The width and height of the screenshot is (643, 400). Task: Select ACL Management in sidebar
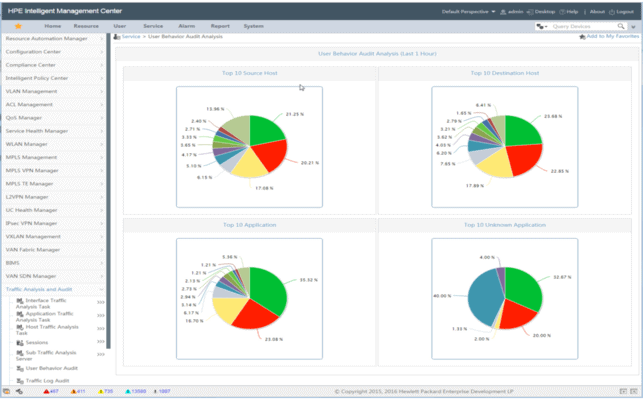tap(53, 104)
